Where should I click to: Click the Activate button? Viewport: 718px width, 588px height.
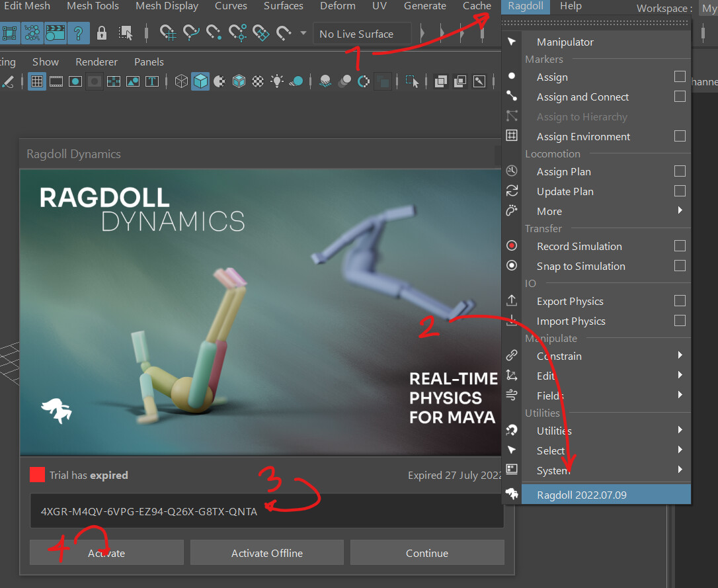(106, 553)
